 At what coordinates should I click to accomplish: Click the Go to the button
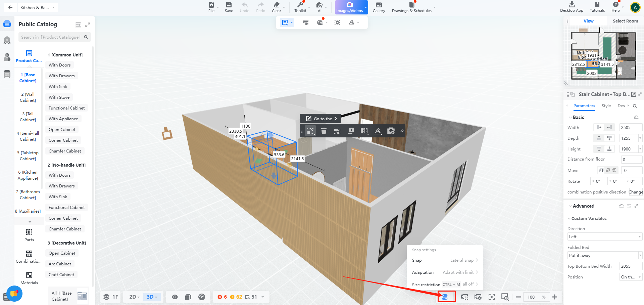[x=321, y=119]
